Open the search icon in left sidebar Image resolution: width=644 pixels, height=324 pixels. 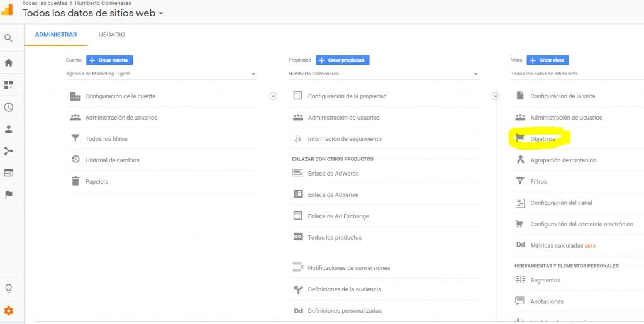pyautogui.click(x=8, y=38)
